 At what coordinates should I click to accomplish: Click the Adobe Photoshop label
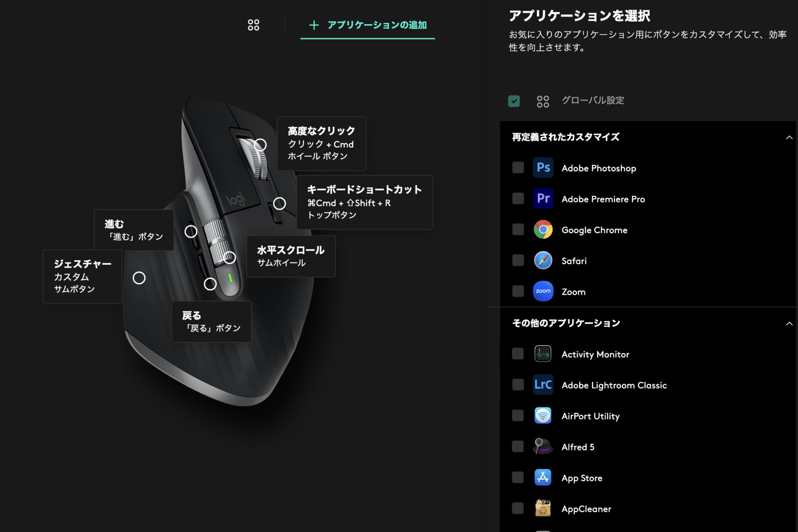pyautogui.click(x=599, y=168)
